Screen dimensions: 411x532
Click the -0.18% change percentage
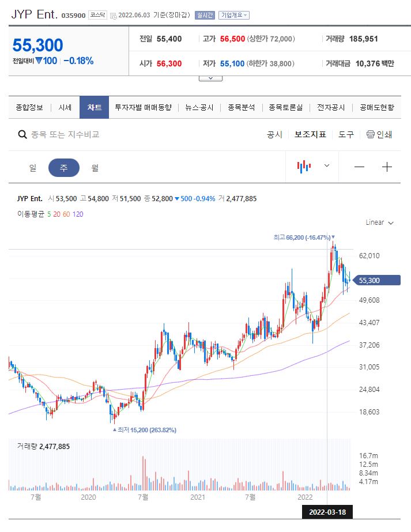tap(79, 61)
